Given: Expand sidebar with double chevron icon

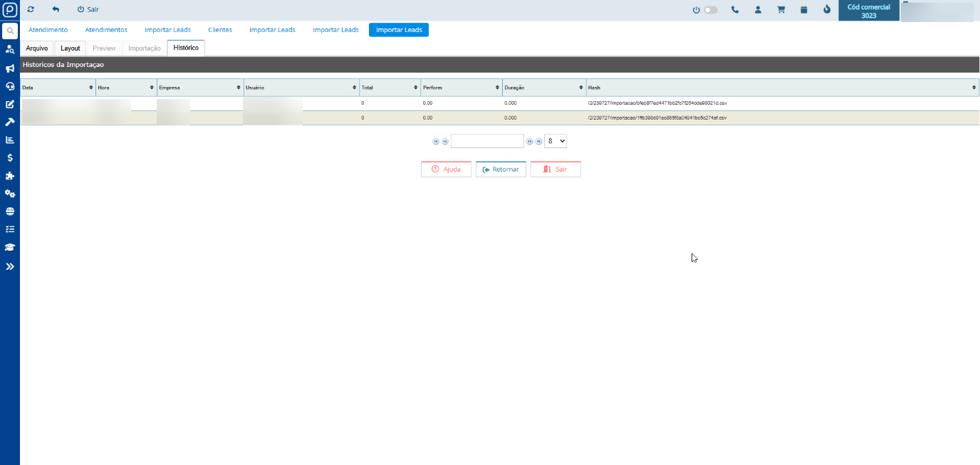Looking at the screenshot, I should (10, 266).
